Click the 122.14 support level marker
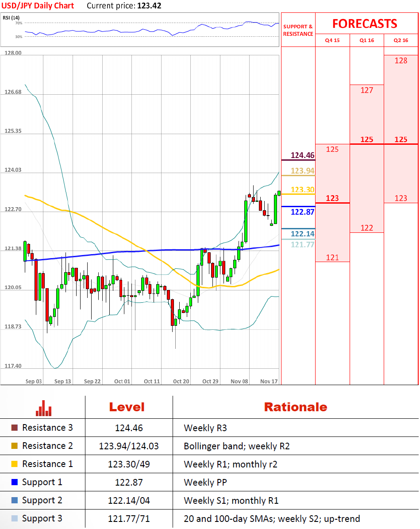The image size is (420, 529). [x=302, y=234]
